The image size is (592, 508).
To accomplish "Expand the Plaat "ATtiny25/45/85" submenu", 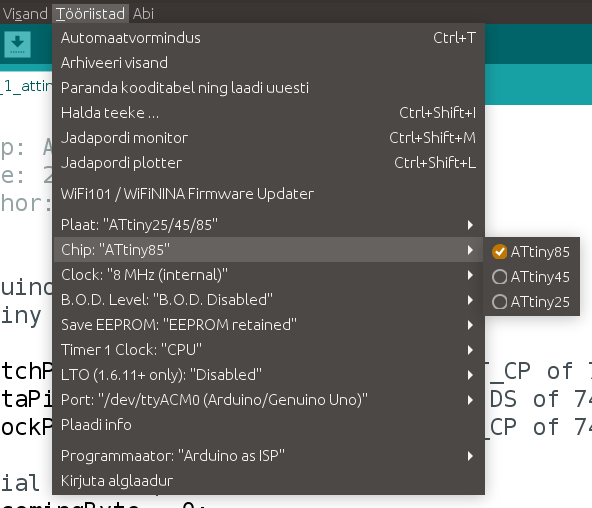I will (x=268, y=225).
